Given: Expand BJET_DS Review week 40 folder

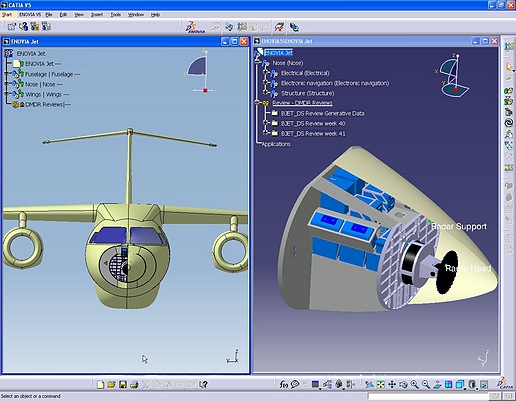Looking at the screenshot, I should [x=265, y=123].
